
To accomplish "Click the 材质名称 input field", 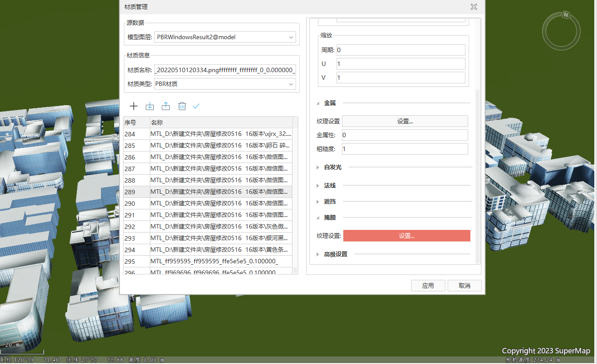I will (225, 70).
